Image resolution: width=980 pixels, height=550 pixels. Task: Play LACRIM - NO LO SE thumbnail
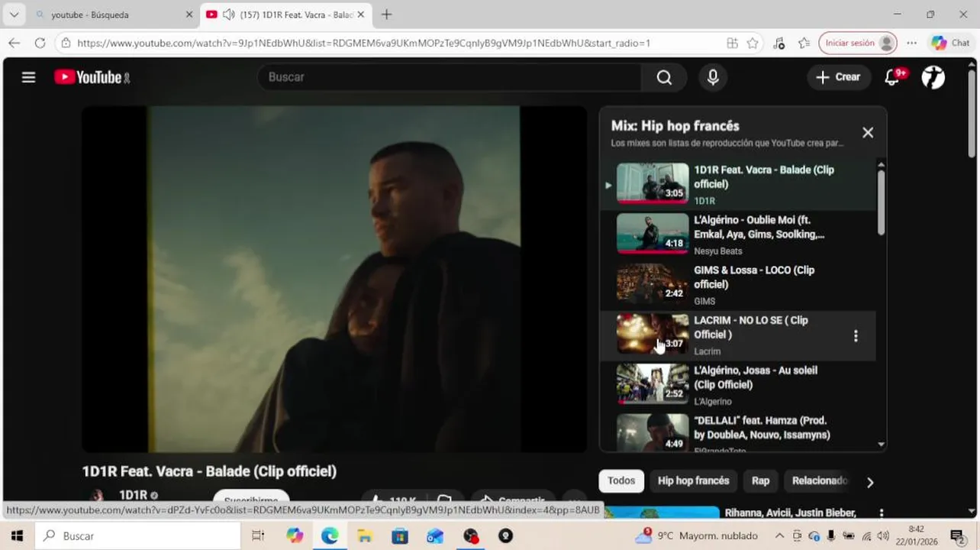653,334
